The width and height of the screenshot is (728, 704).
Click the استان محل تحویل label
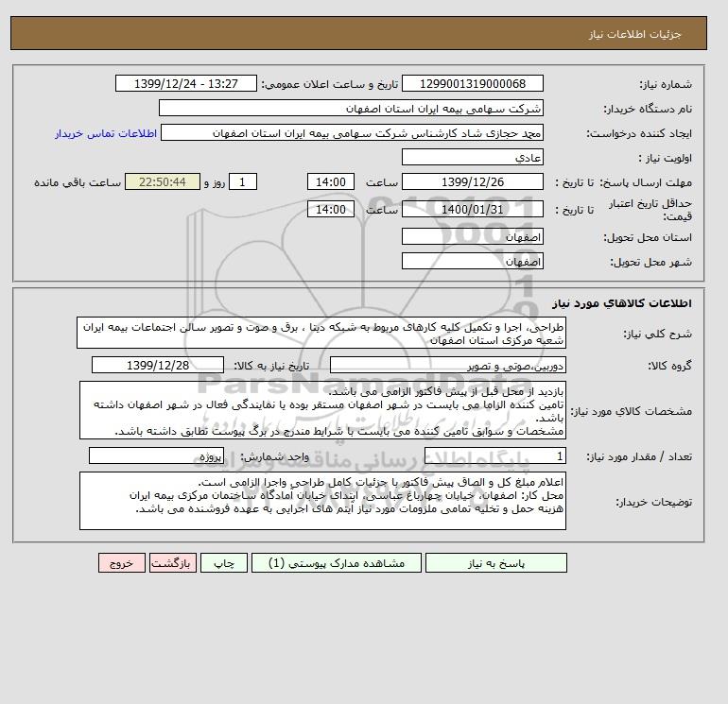click(648, 237)
